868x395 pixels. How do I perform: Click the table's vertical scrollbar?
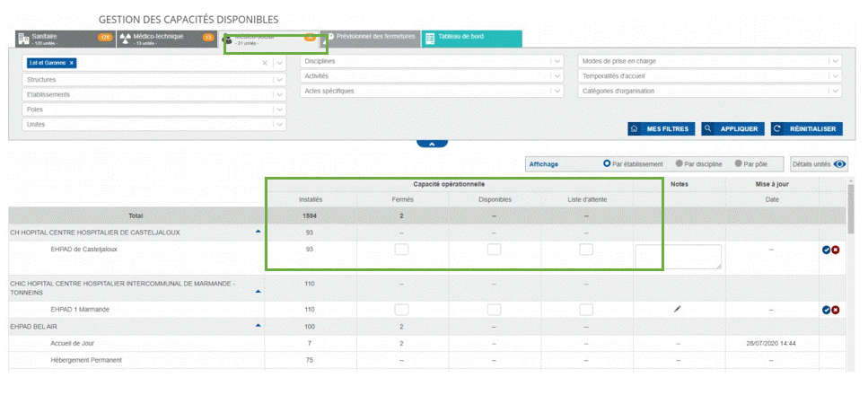(850, 207)
